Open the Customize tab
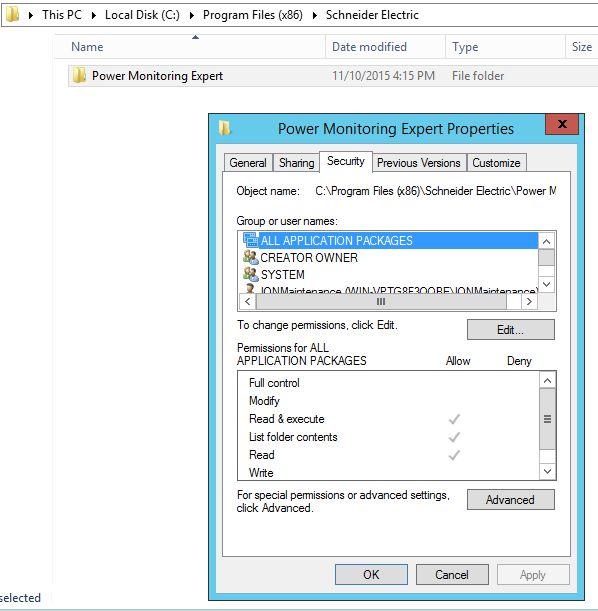 click(x=496, y=162)
